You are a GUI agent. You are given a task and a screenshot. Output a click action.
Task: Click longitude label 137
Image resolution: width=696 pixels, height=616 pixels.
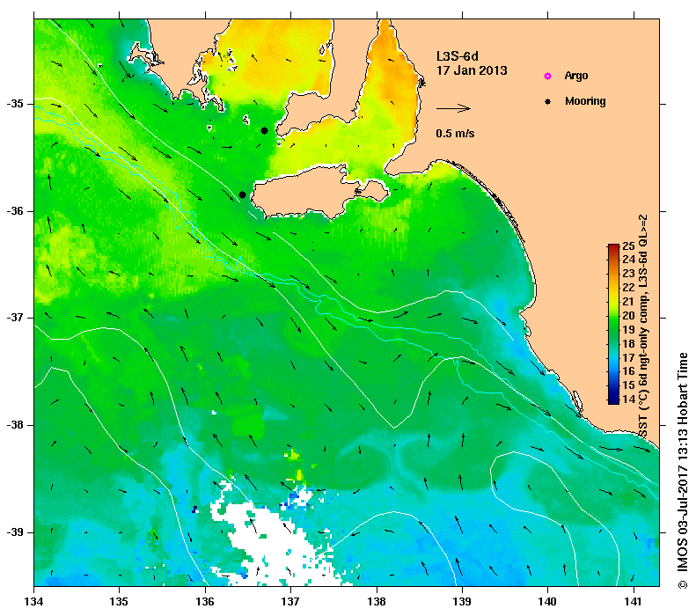pos(290,602)
